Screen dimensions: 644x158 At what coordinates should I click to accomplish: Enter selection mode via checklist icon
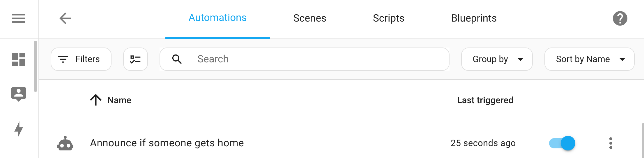coord(135,59)
